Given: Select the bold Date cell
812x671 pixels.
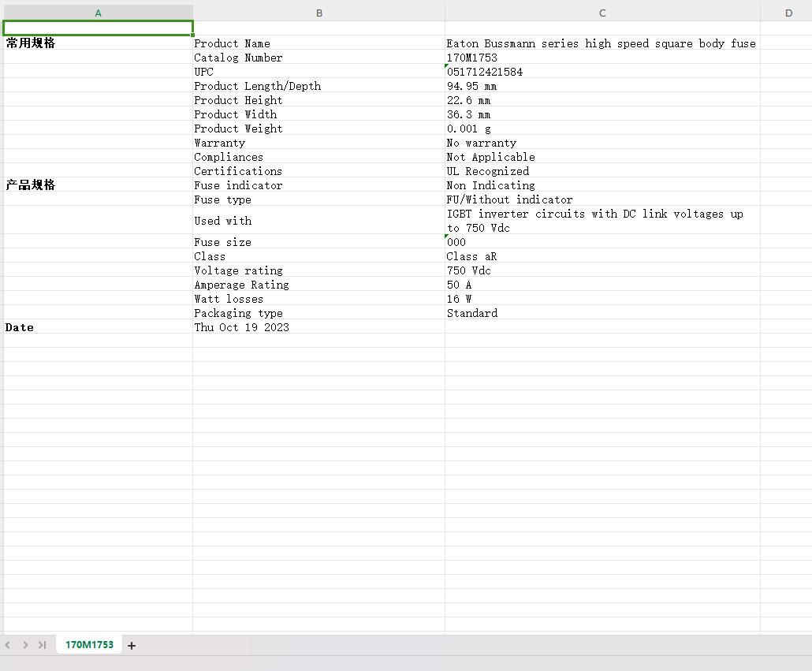Looking at the screenshot, I should click(98, 326).
